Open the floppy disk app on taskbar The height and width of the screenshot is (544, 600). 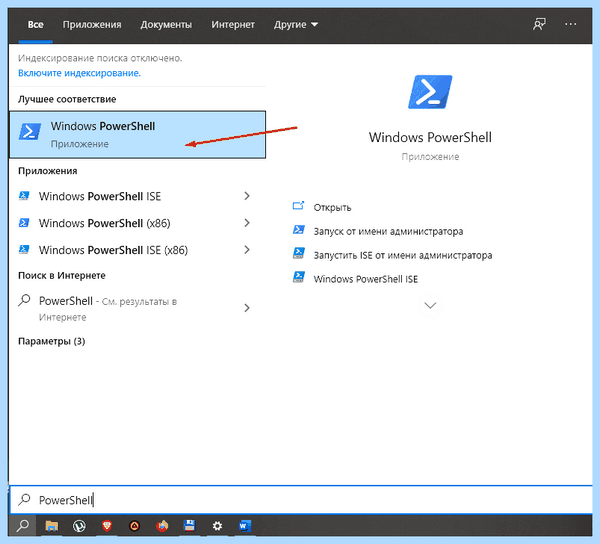click(189, 526)
